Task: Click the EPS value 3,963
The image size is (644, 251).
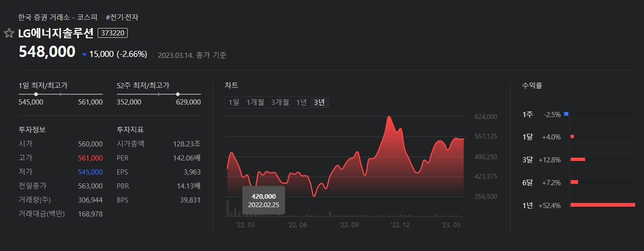Action: click(x=192, y=172)
